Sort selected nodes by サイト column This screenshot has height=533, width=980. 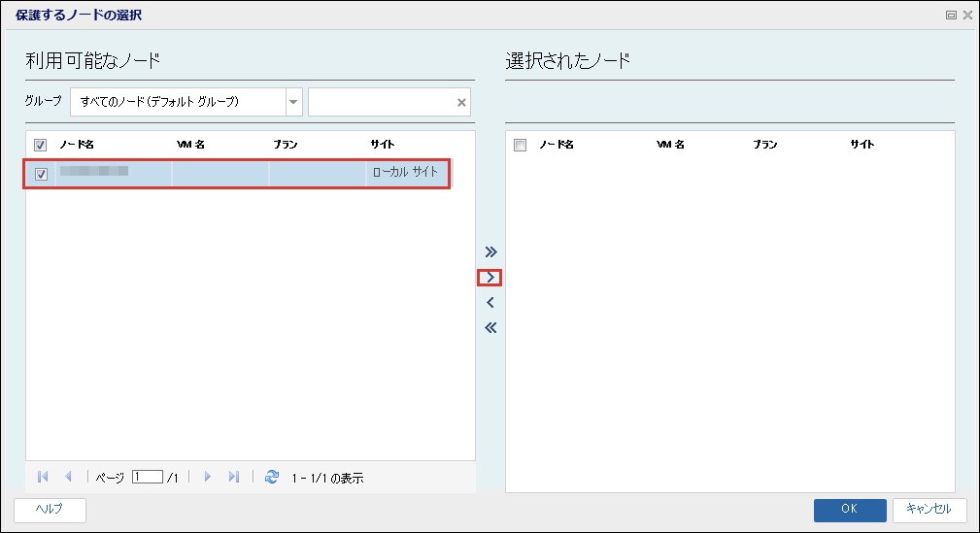tap(862, 145)
